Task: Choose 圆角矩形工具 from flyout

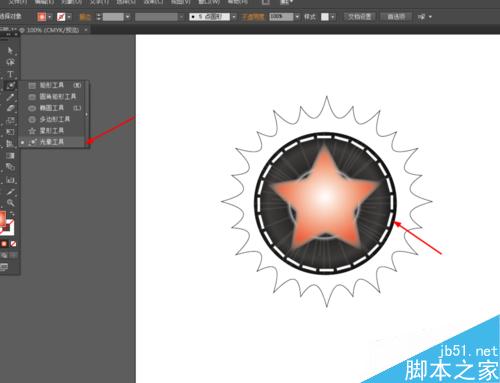Action: 54,97
